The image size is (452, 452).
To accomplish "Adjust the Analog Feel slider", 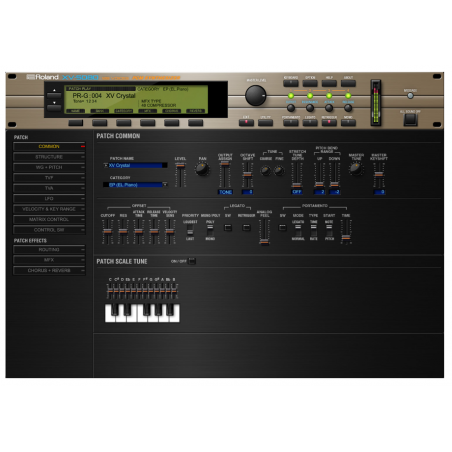I will click(264, 232).
